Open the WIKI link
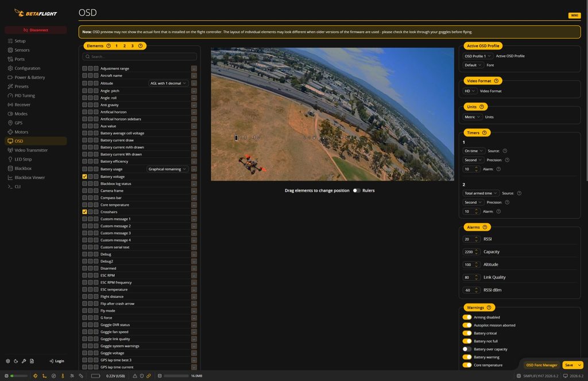This screenshot has width=588, height=381. click(574, 15)
